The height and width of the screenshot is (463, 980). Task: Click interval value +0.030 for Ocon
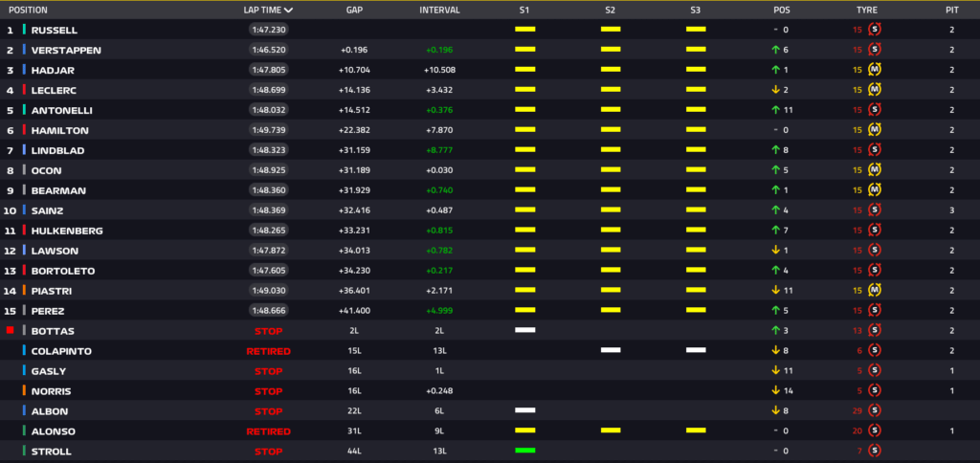[x=439, y=170]
